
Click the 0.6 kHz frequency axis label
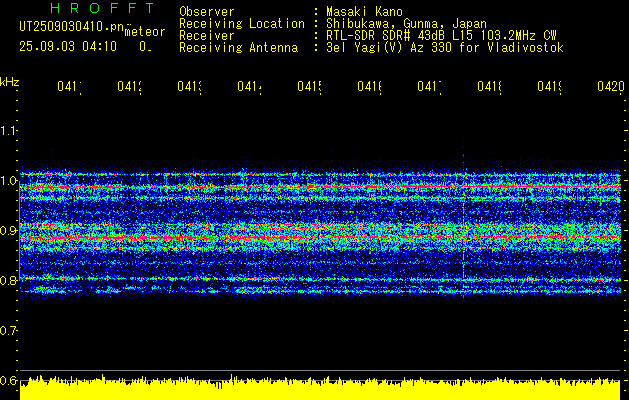coord(8,380)
